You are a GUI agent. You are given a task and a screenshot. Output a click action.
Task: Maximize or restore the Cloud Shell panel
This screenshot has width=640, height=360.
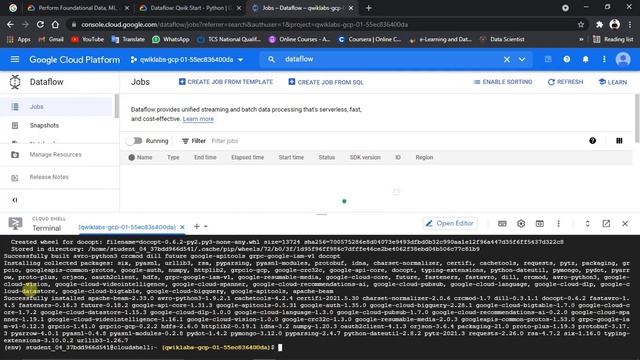tap(587, 224)
